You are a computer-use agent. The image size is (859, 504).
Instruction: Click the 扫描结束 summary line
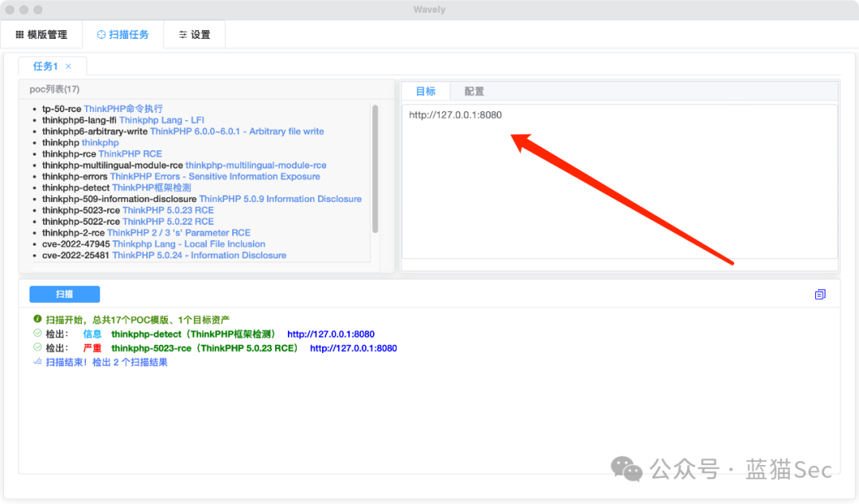click(107, 362)
